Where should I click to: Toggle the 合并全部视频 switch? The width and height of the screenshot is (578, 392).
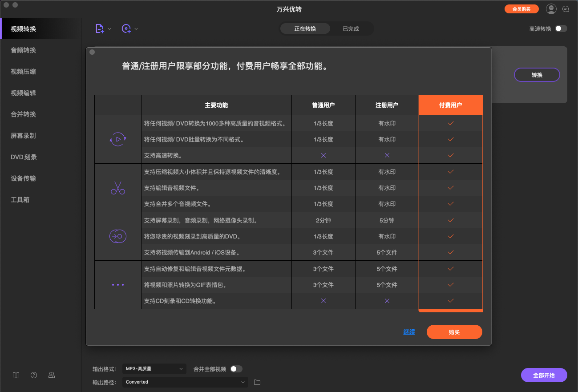tap(236, 368)
